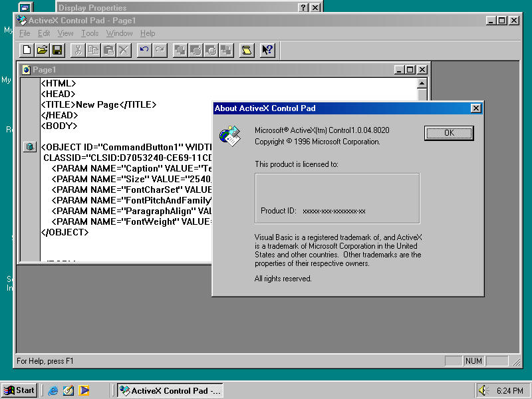This screenshot has height=399, width=532.
Task: Close the About ActiveX Control Pad dialog
Action: coord(475,108)
